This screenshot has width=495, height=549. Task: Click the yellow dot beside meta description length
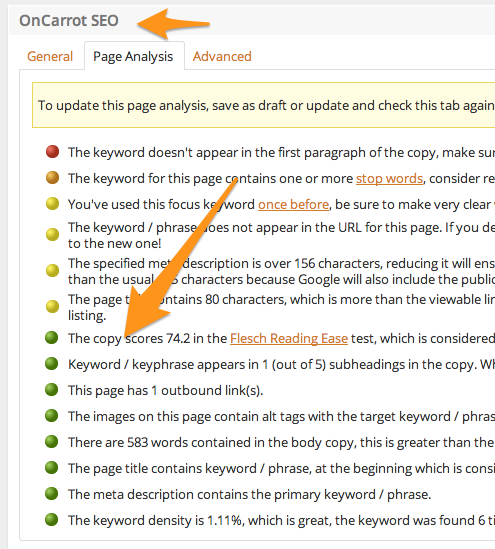52,270
